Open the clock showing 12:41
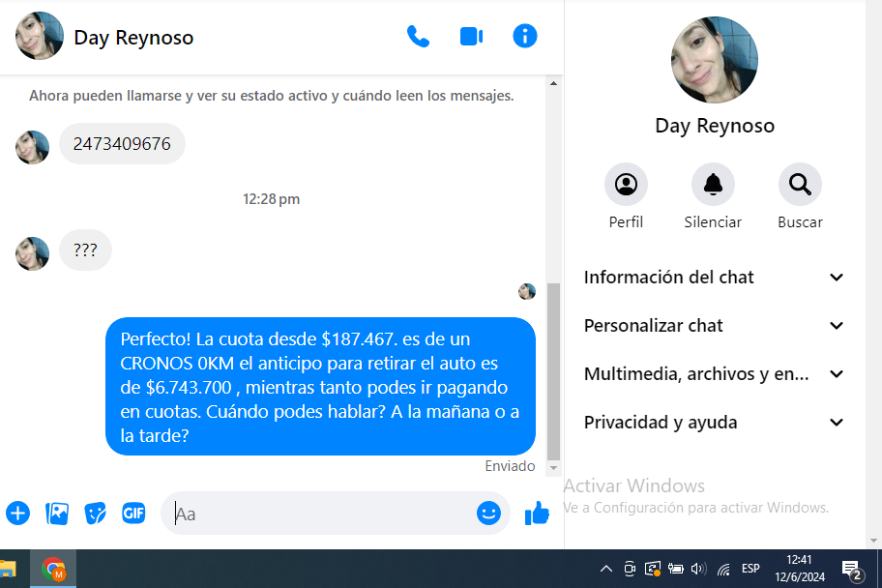882x588 pixels. 799,569
